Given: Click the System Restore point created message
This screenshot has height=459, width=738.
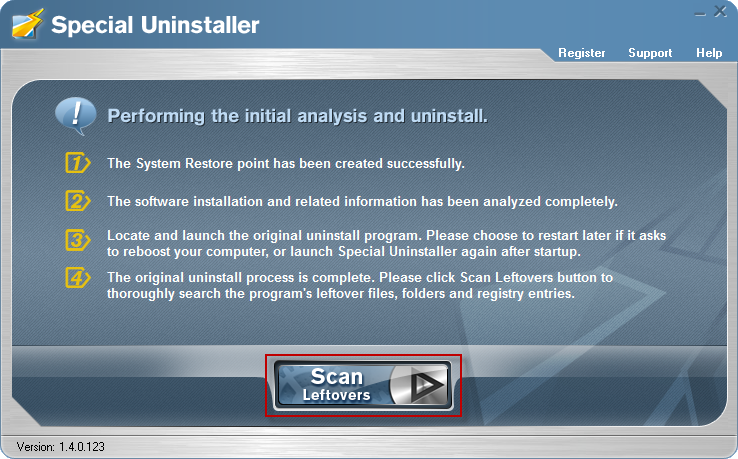Looking at the screenshot, I should pyautogui.click(x=286, y=163).
